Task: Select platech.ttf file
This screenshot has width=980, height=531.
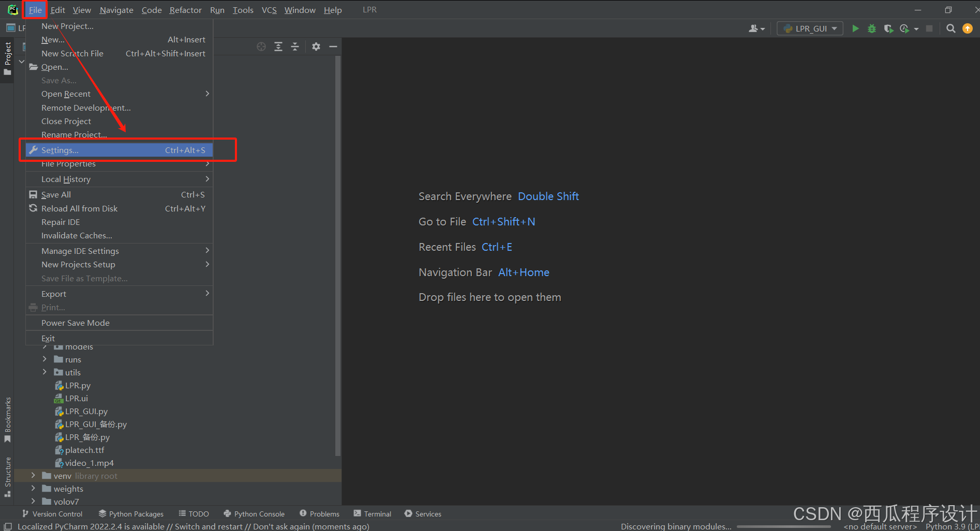Action: pos(84,450)
